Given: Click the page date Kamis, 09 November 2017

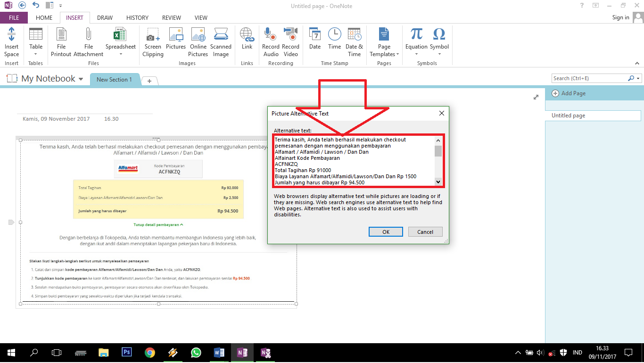Looking at the screenshot, I should (56, 119).
